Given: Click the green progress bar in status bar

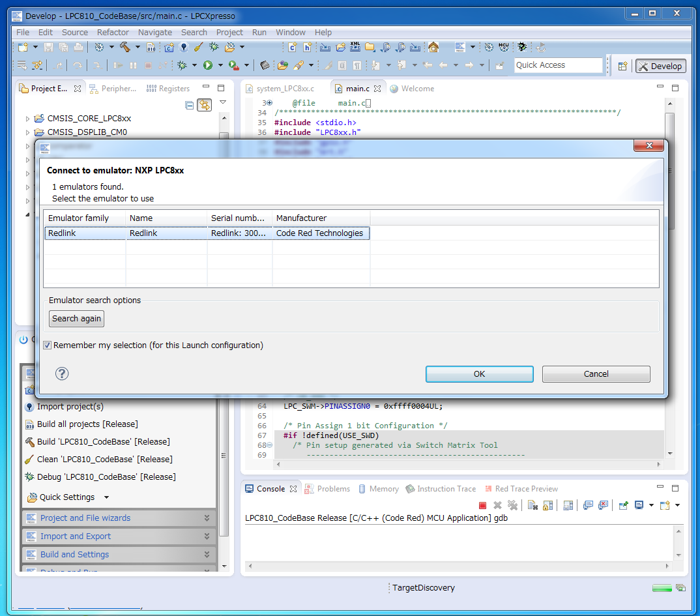Looking at the screenshot, I should [x=662, y=588].
